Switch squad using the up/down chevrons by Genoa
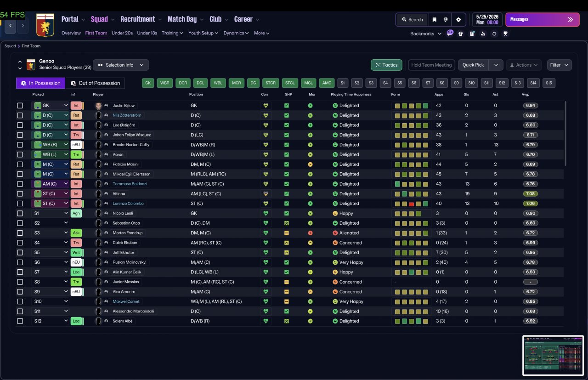Screen dimensions: 588x380 point(20,65)
